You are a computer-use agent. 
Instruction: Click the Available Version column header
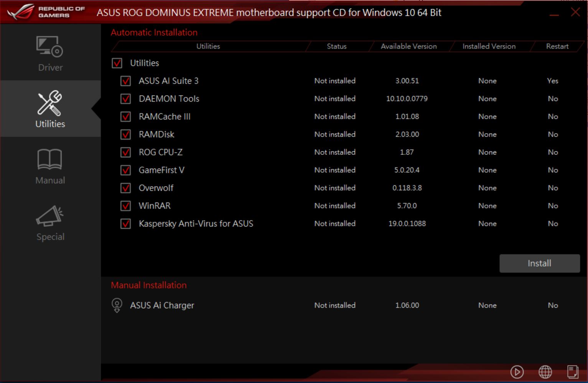pyautogui.click(x=408, y=46)
